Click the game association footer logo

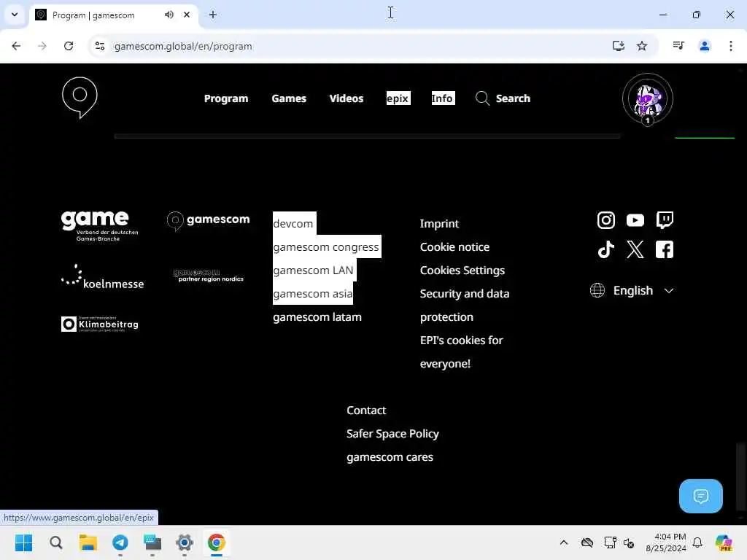tap(99, 226)
